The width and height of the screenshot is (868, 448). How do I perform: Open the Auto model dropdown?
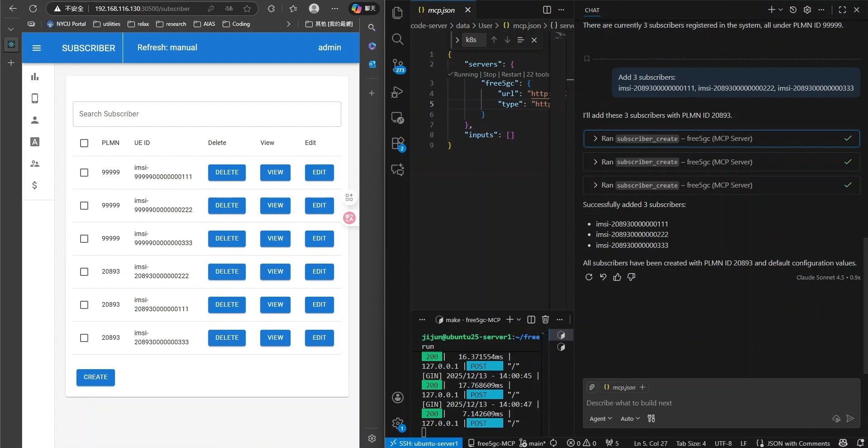tap(630, 419)
